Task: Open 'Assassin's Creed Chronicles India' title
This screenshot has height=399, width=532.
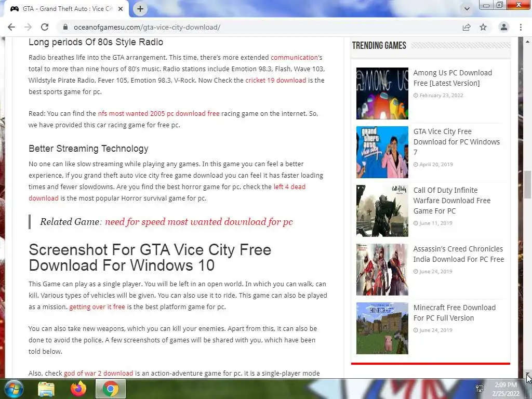Action: point(458,254)
